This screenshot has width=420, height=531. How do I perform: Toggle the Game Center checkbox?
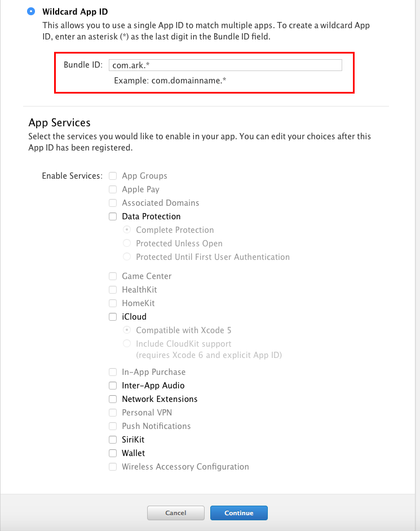coord(113,276)
